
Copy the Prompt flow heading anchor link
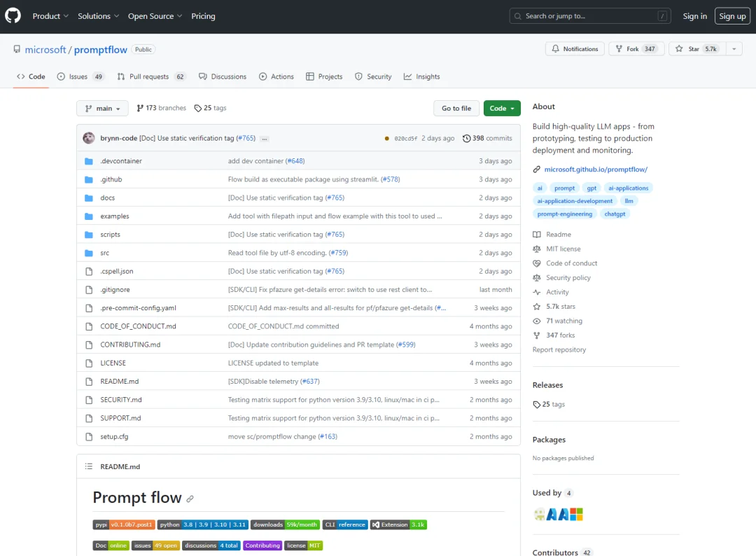190,499
